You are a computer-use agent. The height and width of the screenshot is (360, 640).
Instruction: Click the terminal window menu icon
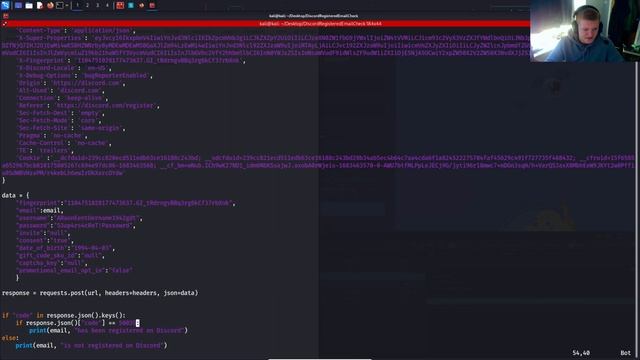(5, 16)
